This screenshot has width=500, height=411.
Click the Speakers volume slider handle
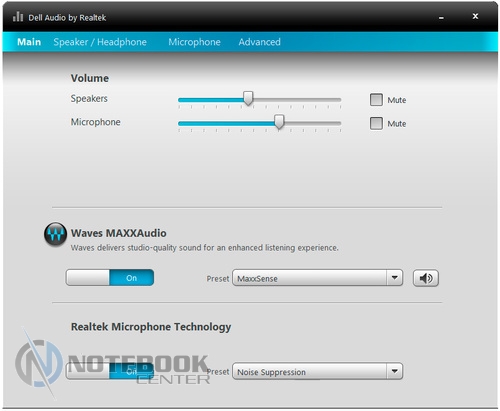[x=248, y=98]
